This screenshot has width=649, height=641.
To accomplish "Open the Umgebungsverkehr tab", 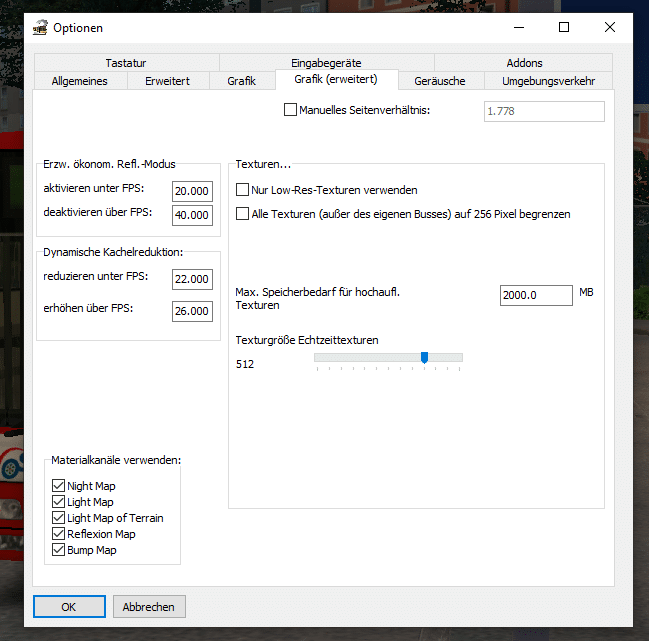I will tap(548, 81).
